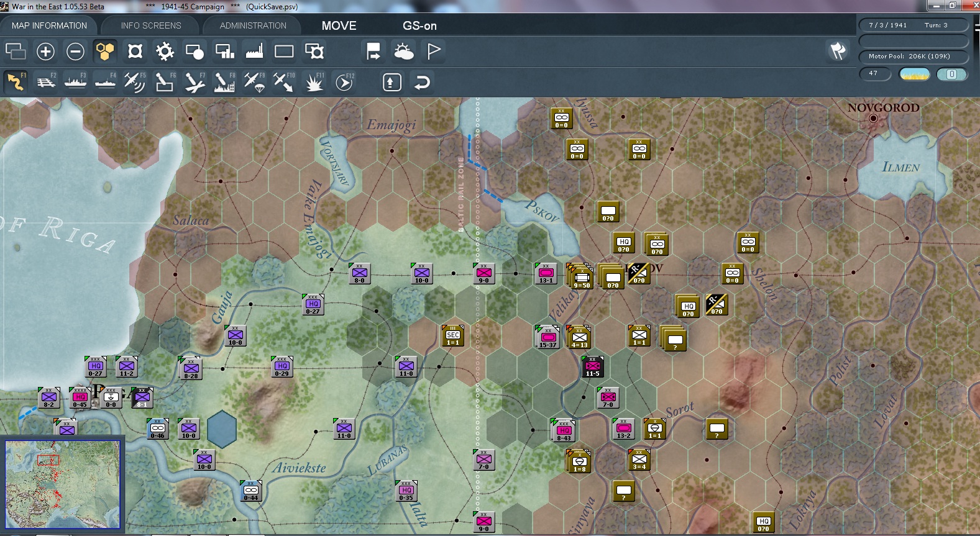
Task: Select the panzer counter labeled 13-1
Action: pos(546,274)
